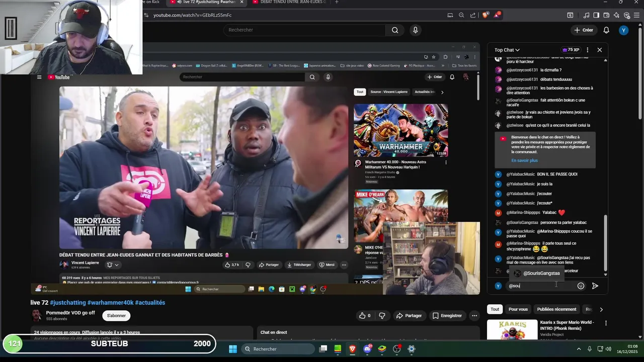Dislike the live 72 stream

tap(382, 316)
